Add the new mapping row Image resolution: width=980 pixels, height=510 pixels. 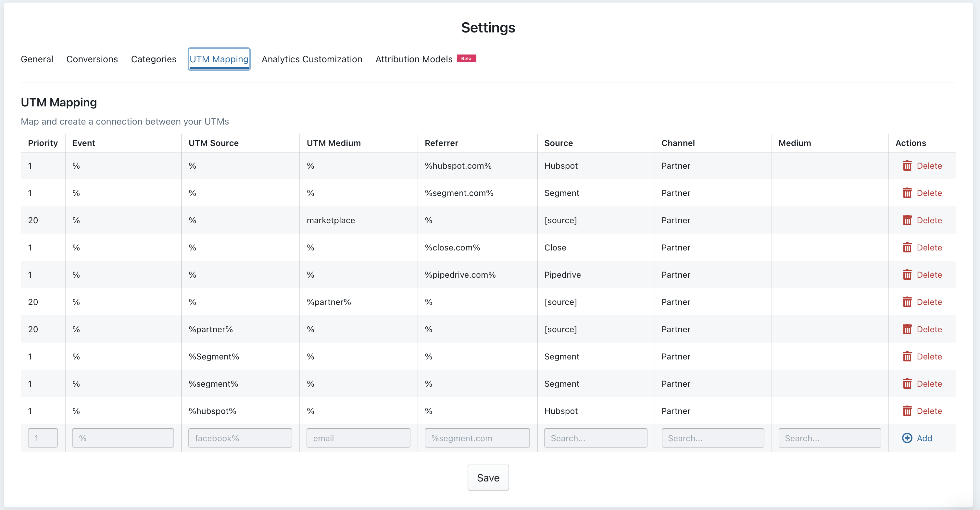[917, 438]
